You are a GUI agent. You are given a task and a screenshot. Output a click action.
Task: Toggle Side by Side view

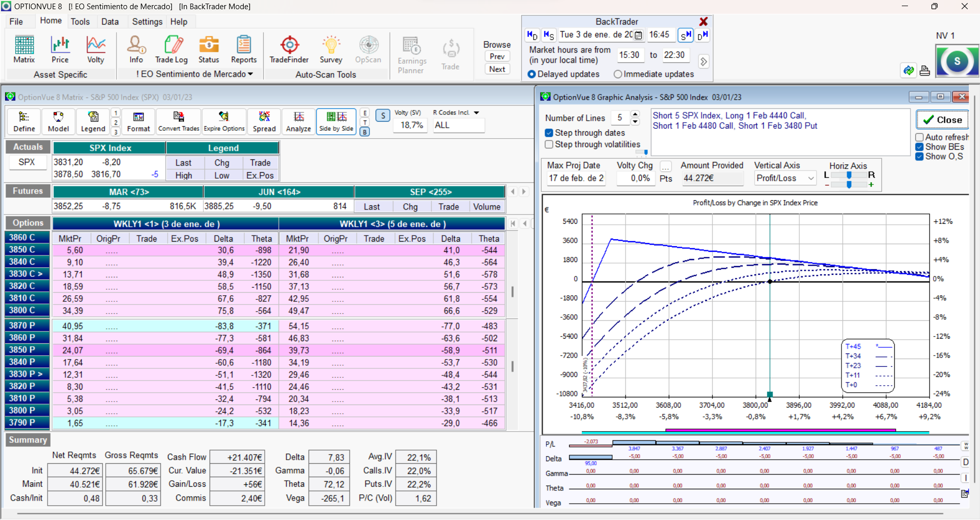pyautogui.click(x=336, y=122)
